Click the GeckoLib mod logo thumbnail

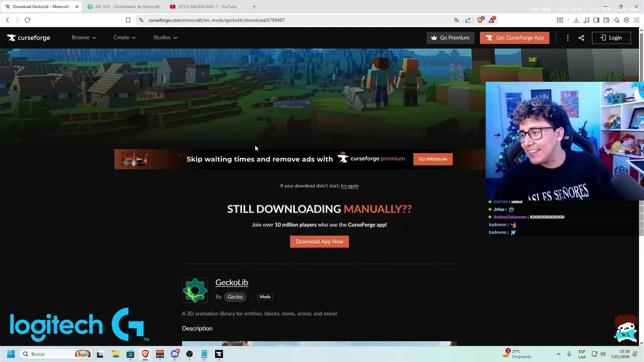click(x=195, y=291)
